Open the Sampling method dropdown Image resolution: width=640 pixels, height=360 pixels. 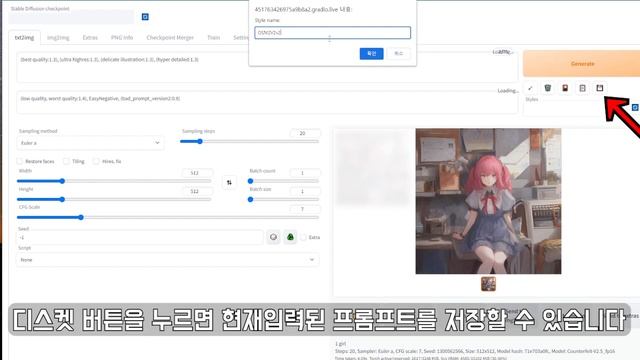pyautogui.click(x=90, y=143)
